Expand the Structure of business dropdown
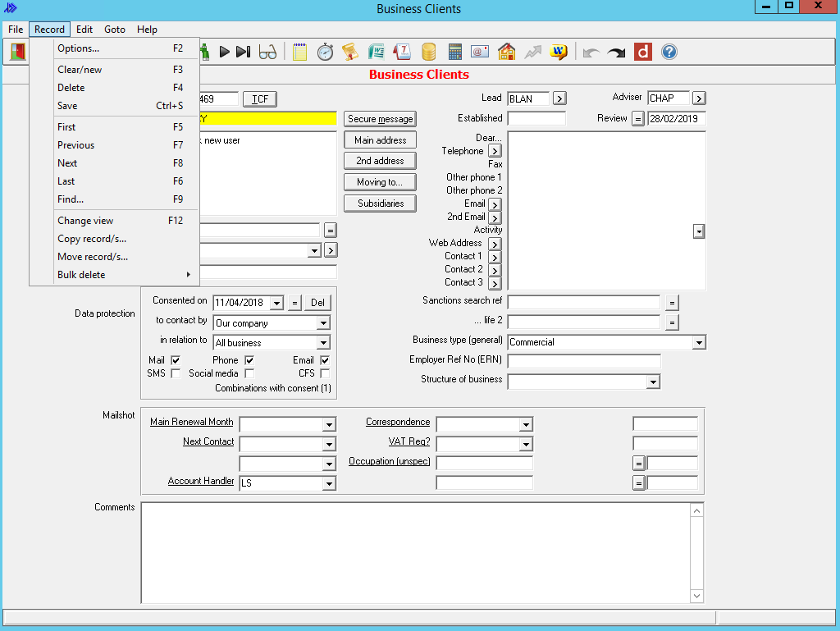840x631 pixels. point(652,382)
